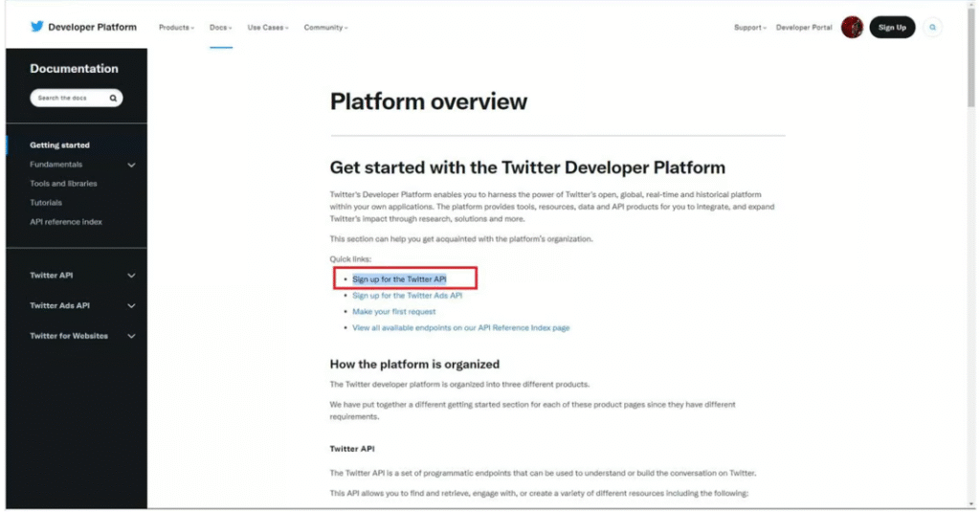Open the Sign up for the Twitter Ads API link
The image size is (980, 512).
(x=407, y=296)
